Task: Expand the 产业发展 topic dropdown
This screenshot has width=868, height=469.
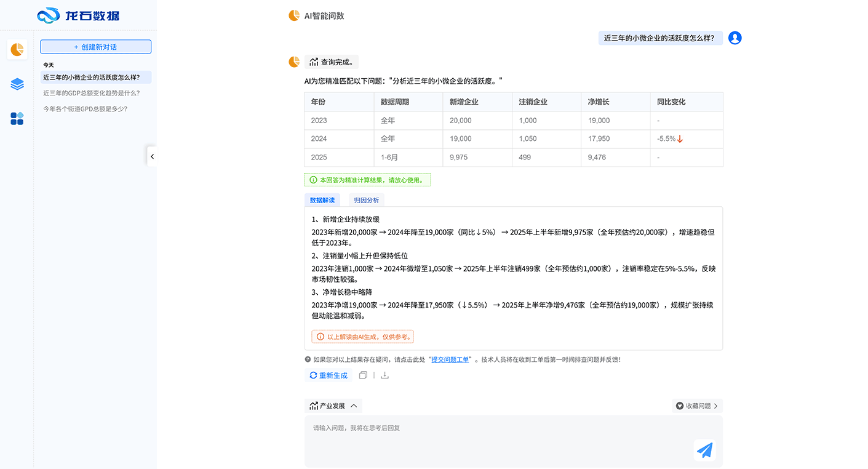Action: click(x=333, y=406)
